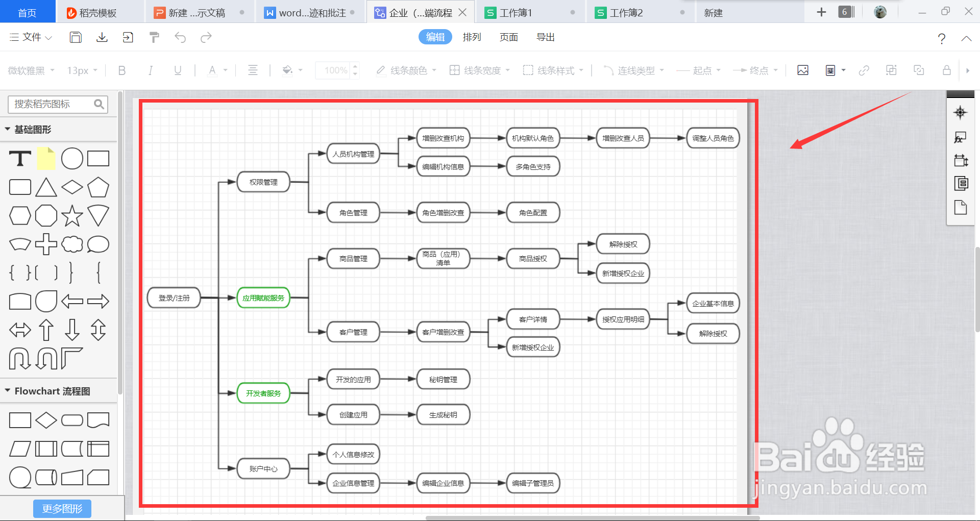Click the 登录/注册 node in diagram
This screenshot has height=521, width=980.
click(x=174, y=298)
